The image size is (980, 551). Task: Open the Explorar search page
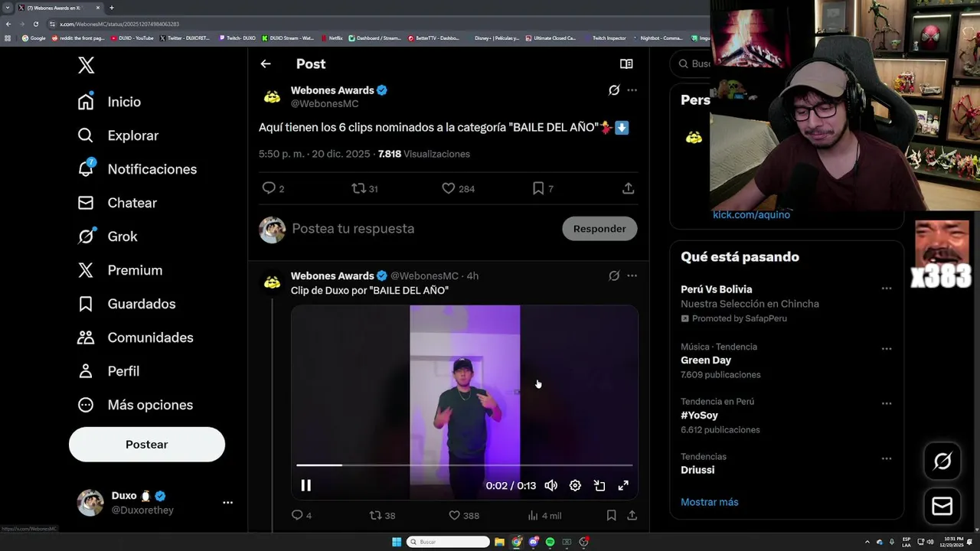118,135
